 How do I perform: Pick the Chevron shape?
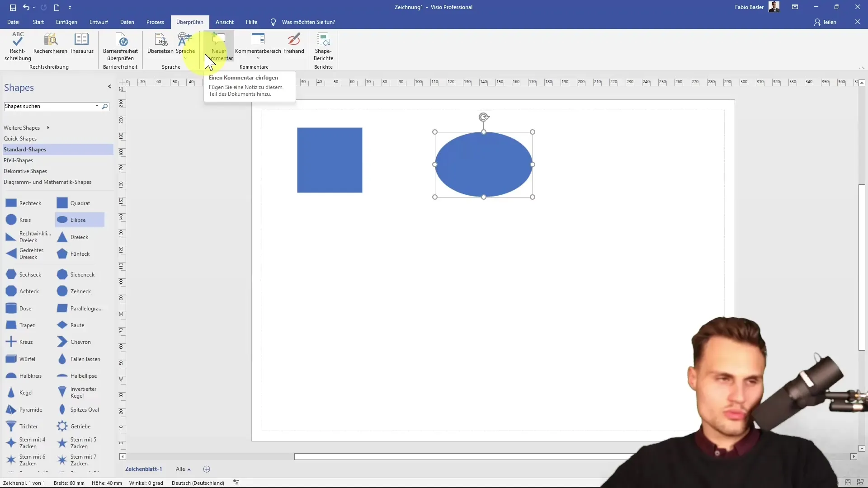[74, 342]
